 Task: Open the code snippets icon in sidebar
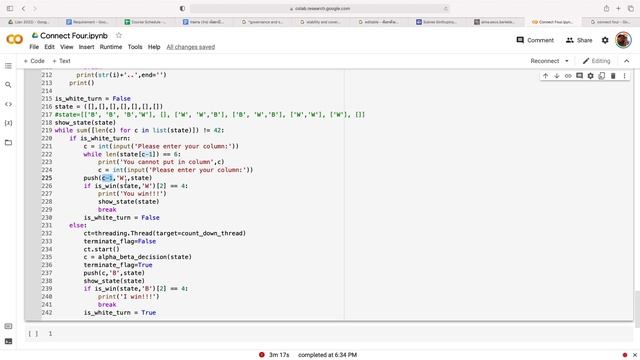point(8,104)
